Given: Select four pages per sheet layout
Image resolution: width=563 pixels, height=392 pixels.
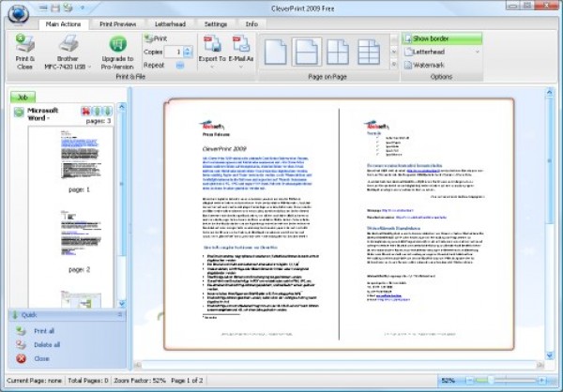Looking at the screenshot, I should (x=338, y=53).
